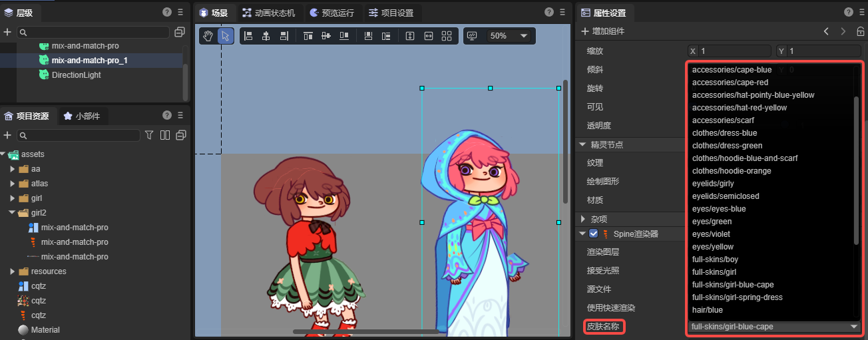Select the hand pan tool
The height and width of the screenshot is (340, 868).
208,36
